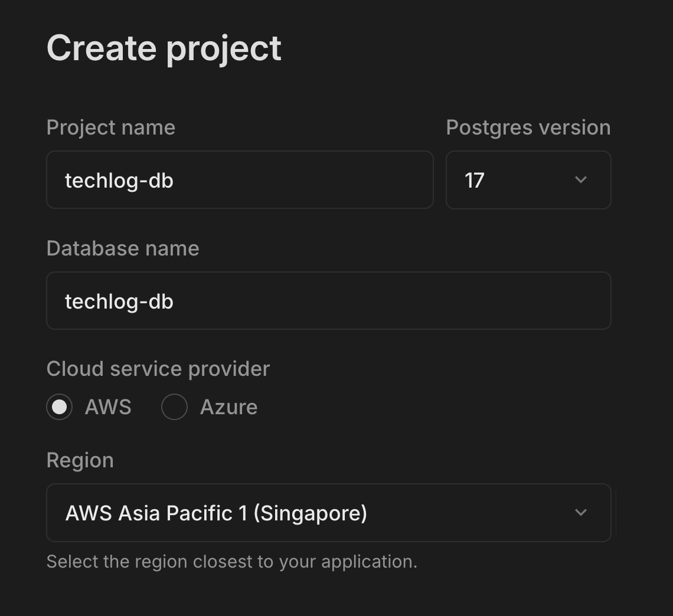
Task: Click the Azure provider label text
Action: tap(228, 407)
